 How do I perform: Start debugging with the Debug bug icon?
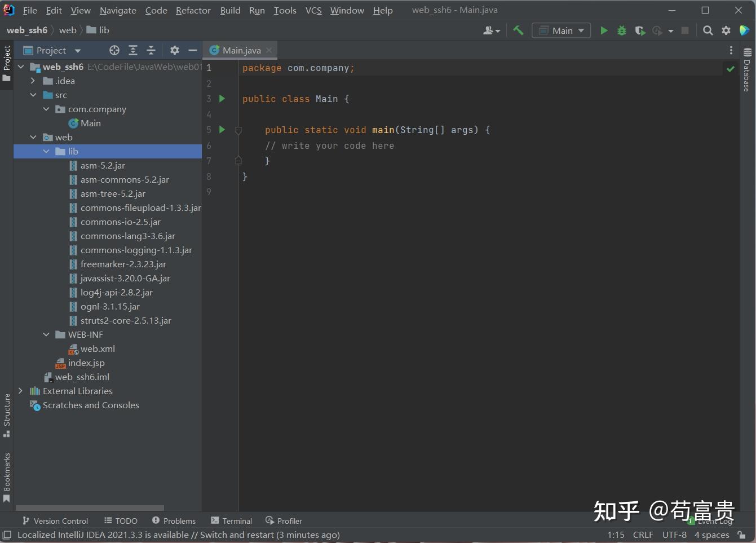(x=621, y=30)
